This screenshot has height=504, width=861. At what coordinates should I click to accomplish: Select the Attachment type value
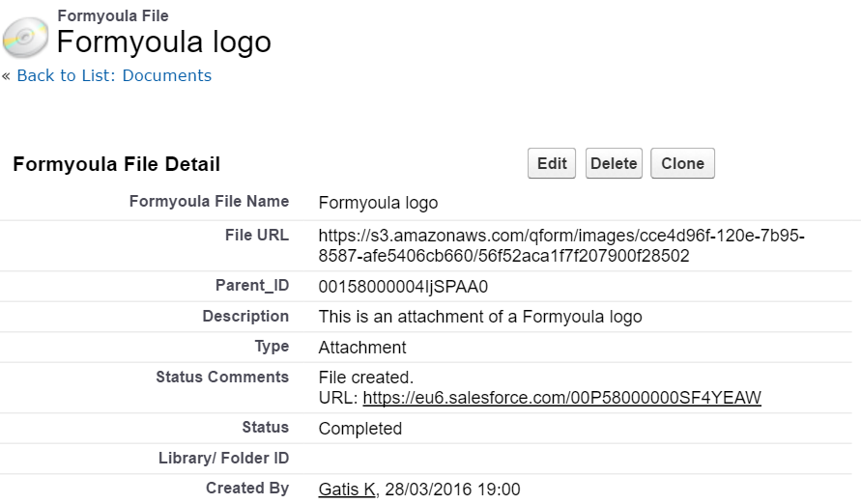click(x=362, y=348)
